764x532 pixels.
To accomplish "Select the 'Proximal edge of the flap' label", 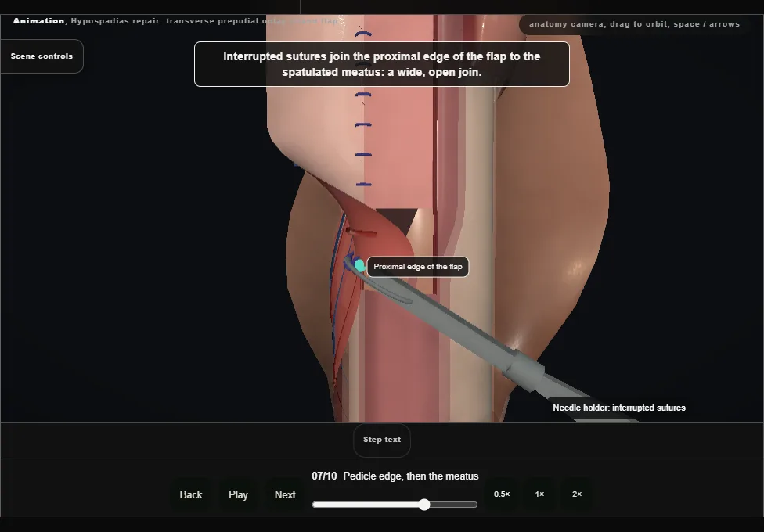I will point(417,267).
